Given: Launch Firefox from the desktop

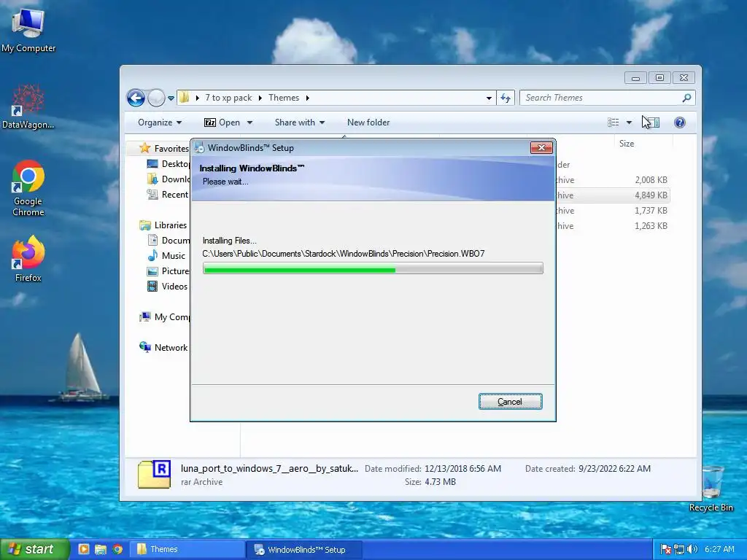Looking at the screenshot, I should (28, 259).
